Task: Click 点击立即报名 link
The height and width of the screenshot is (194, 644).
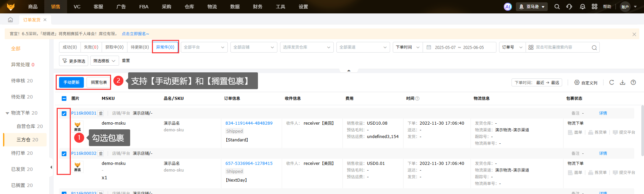Action: coord(136,34)
